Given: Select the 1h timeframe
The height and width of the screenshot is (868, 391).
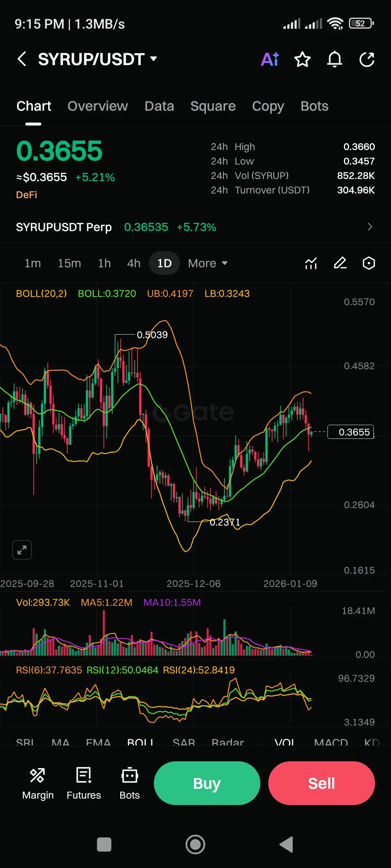Looking at the screenshot, I should coord(104,263).
